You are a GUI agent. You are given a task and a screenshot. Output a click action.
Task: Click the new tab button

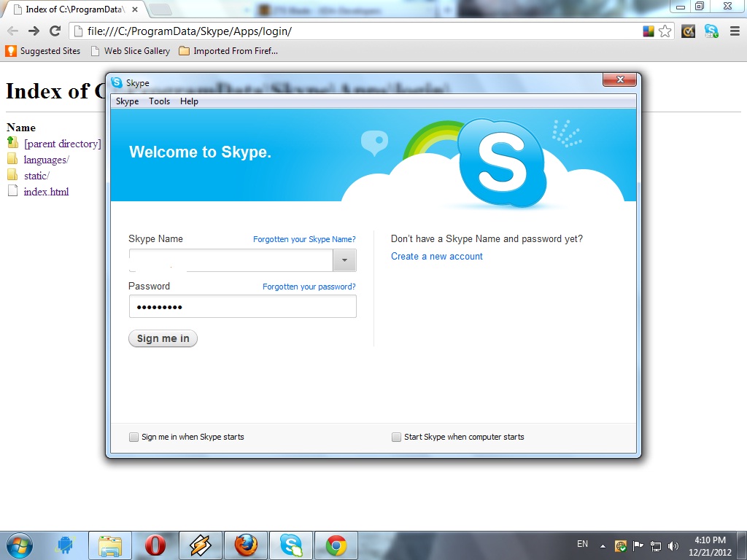pyautogui.click(x=160, y=9)
